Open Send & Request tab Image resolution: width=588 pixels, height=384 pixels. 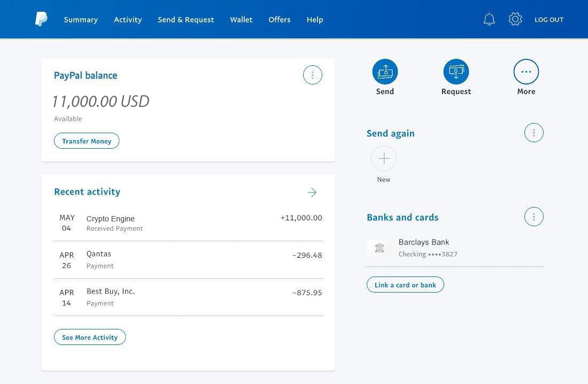(185, 19)
